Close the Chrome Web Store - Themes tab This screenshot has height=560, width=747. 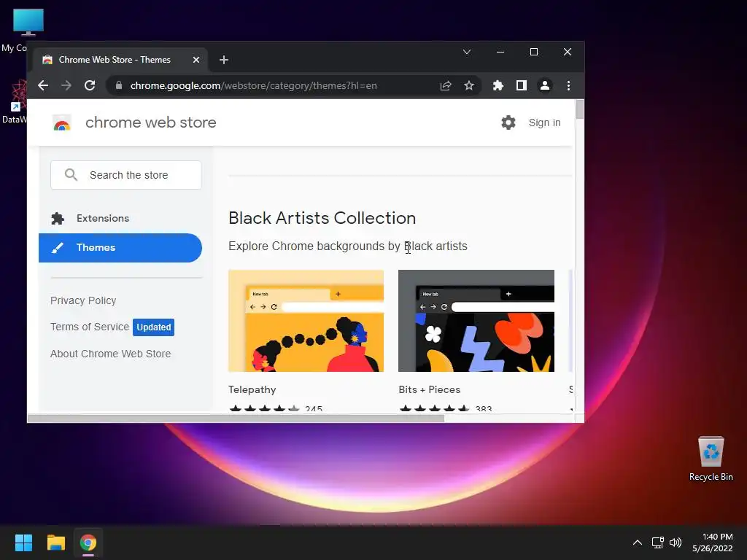pyautogui.click(x=196, y=60)
